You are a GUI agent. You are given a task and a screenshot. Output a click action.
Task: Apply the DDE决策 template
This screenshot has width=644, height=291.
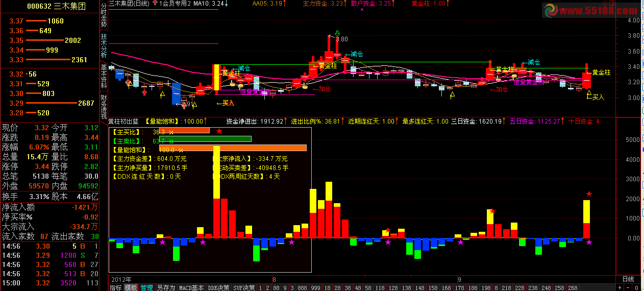point(218,287)
